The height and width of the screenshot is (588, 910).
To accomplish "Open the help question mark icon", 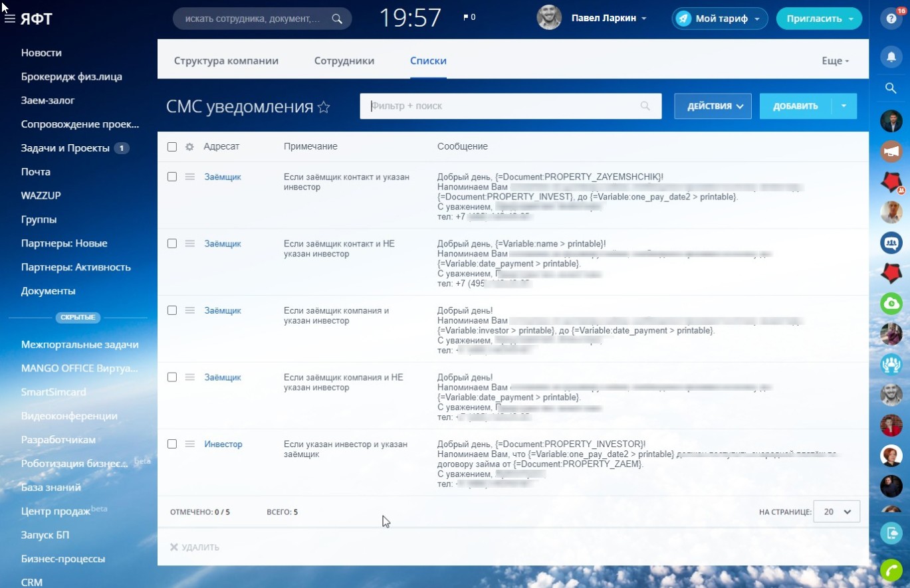I will (x=891, y=19).
